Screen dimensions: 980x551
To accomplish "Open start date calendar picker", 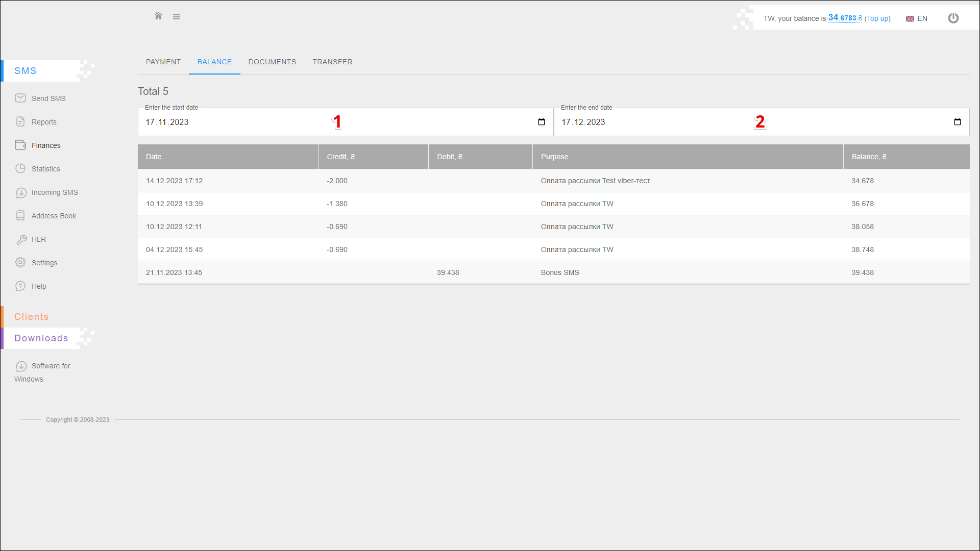I will (x=541, y=122).
